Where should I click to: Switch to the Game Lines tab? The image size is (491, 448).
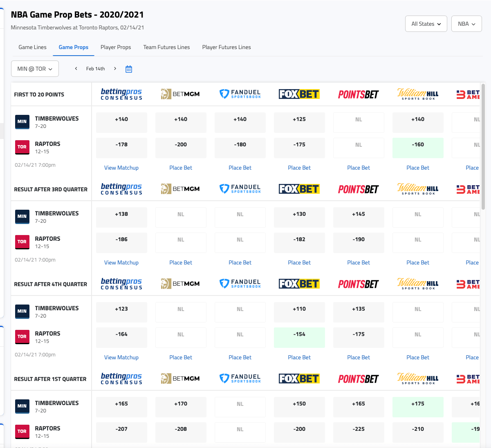(32, 47)
